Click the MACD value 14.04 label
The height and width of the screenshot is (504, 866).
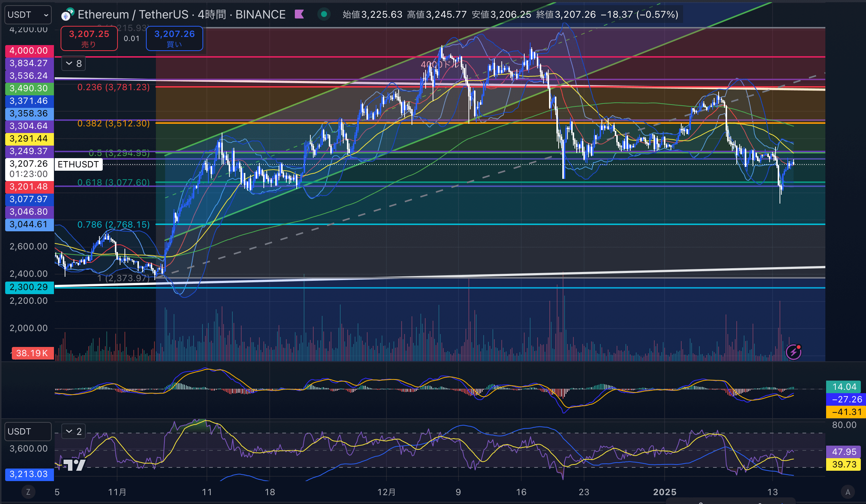(844, 387)
